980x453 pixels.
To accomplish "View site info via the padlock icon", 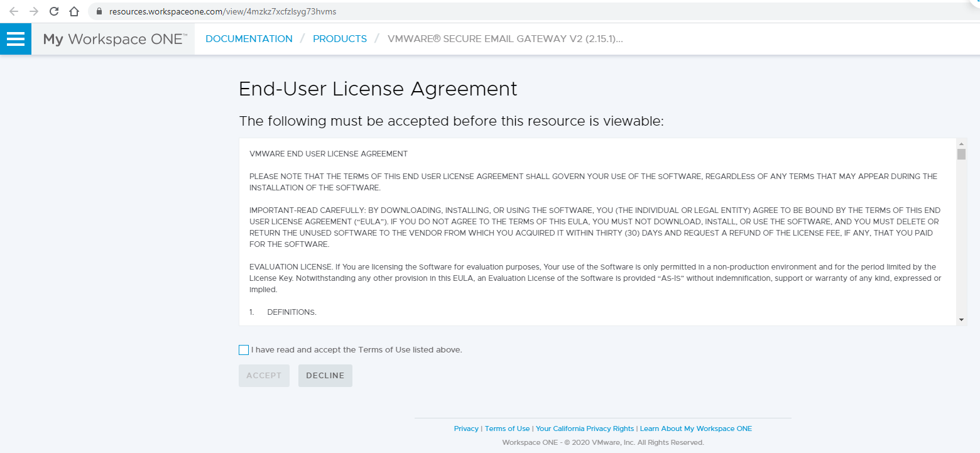I will (99, 12).
